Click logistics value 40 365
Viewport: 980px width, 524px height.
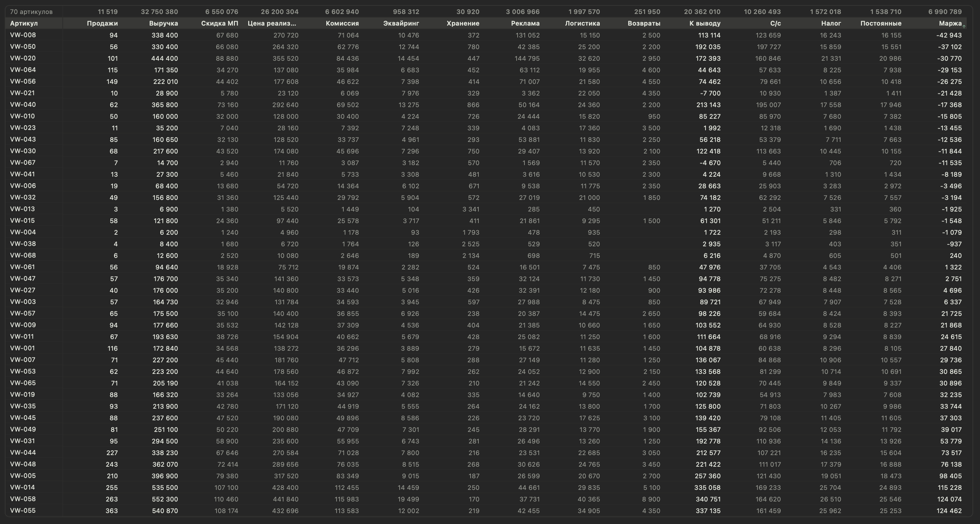589,499
